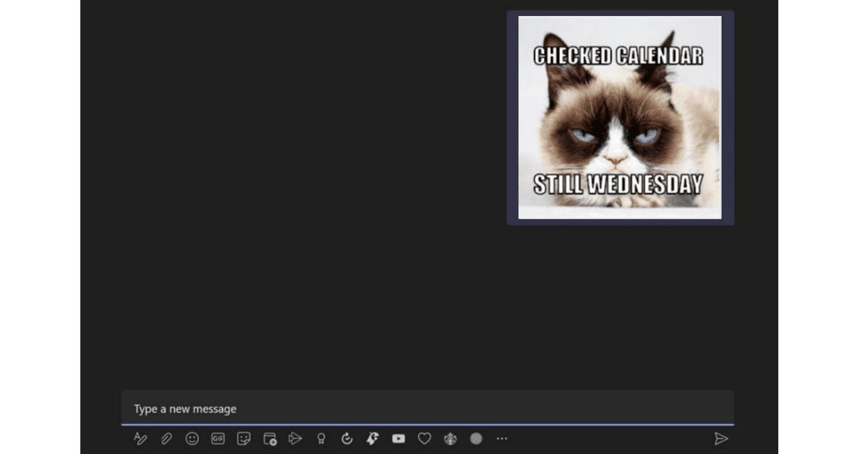
Task: Click the circular patterned app icon
Action: (x=476, y=439)
